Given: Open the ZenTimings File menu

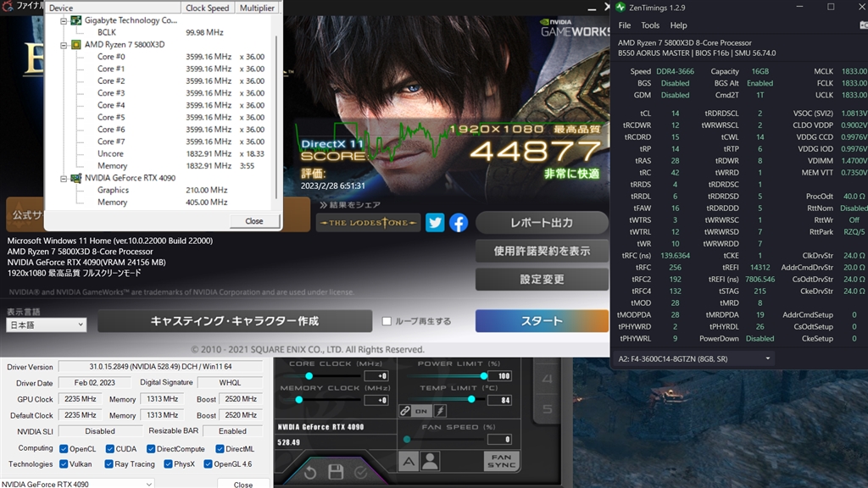Looking at the screenshot, I should pos(625,25).
